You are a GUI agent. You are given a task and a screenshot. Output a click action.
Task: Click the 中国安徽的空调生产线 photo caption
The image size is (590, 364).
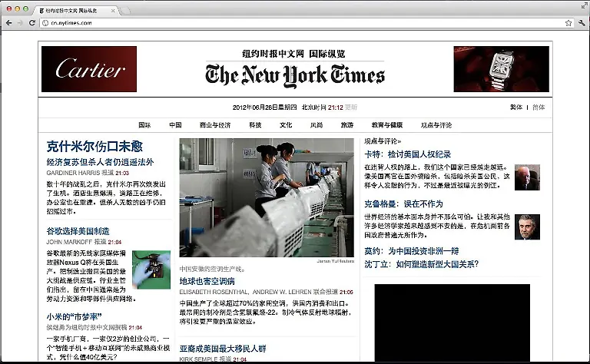213,269
